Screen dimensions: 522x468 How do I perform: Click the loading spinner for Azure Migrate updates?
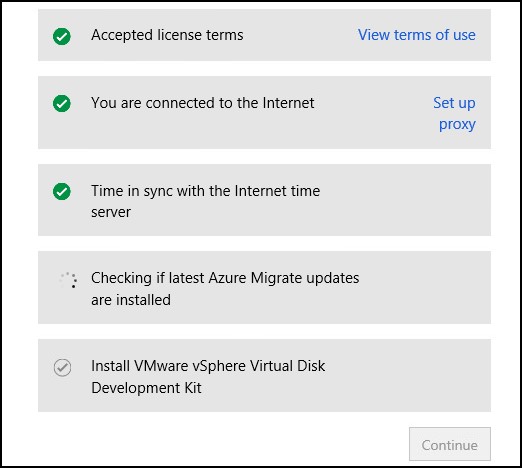(x=68, y=280)
